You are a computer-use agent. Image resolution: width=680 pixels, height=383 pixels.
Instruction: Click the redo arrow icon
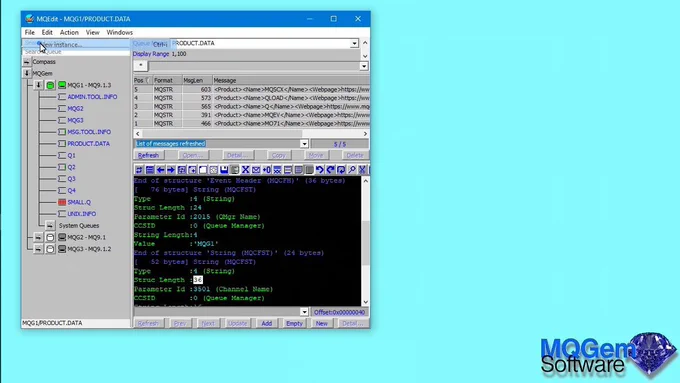(330, 170)
